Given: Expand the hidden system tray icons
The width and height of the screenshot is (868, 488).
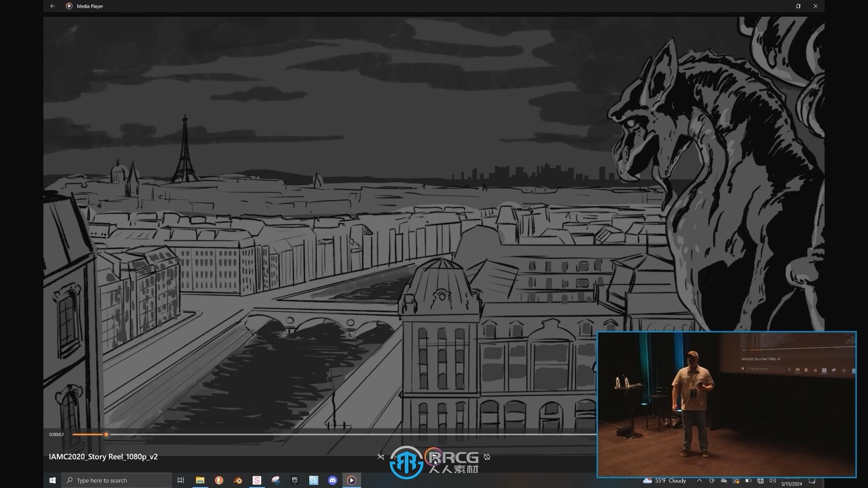Looking at the screenshot, I should tap(699, 480).
